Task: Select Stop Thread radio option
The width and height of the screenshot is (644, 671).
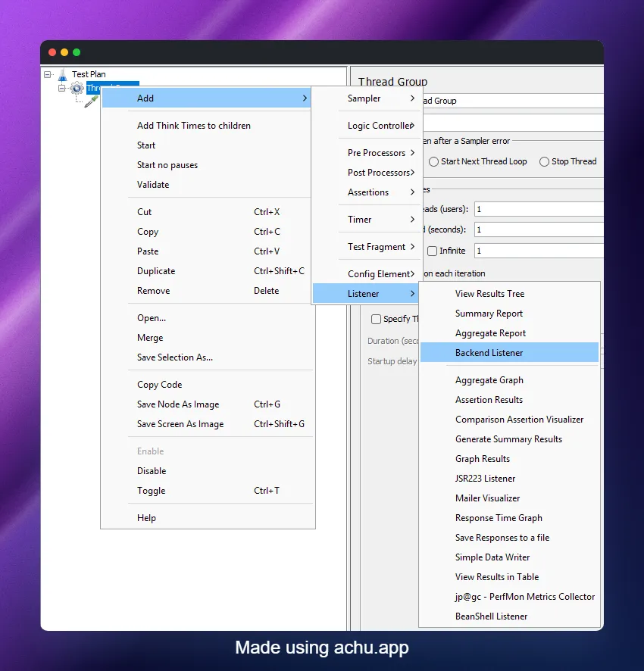Action: (544, 162)
